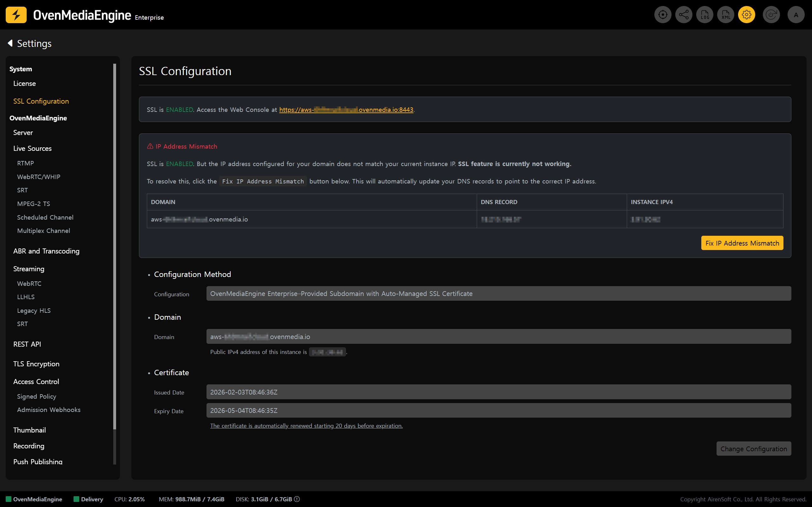This screenshot has width=812, height=507.
Task: Click the sidebar vertical scrollbar
Action: pos(115,247)
